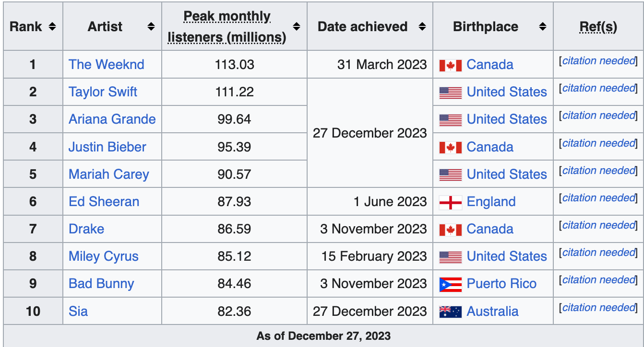
Task: Sort by Peak monthly listeners arrows
Action: point(297,26)
